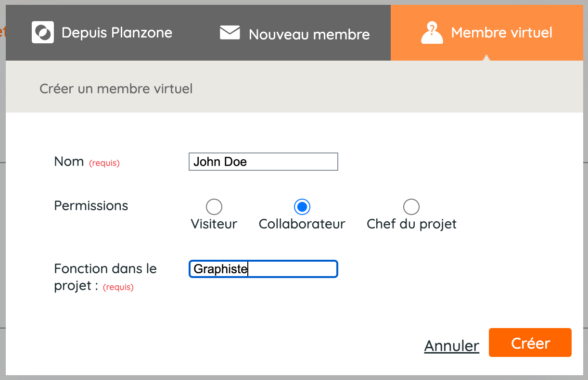
Task: Select the Collaborateur radio button
Action: [x=302, y=207]
